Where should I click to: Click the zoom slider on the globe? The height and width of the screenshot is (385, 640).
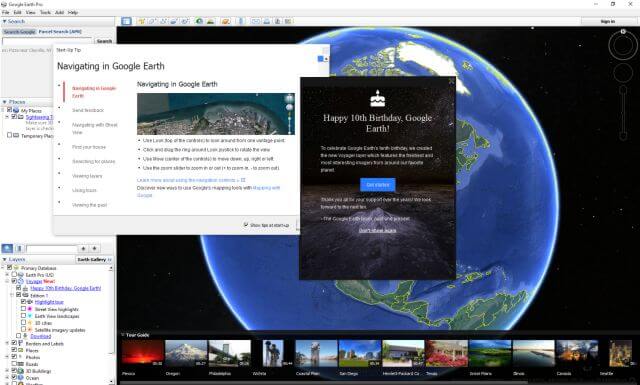point(623,113)
